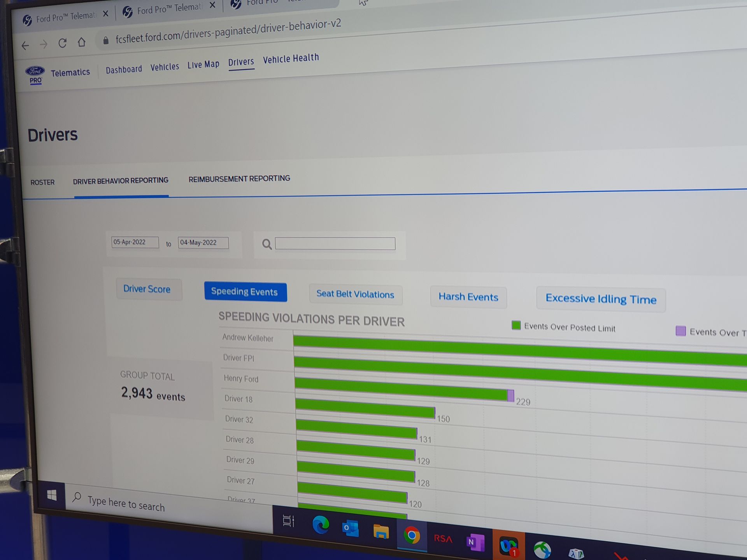Screen dimensions: 747x560
Task: Select the Driver Behavior Reporting tab
Action: point(121,181)
